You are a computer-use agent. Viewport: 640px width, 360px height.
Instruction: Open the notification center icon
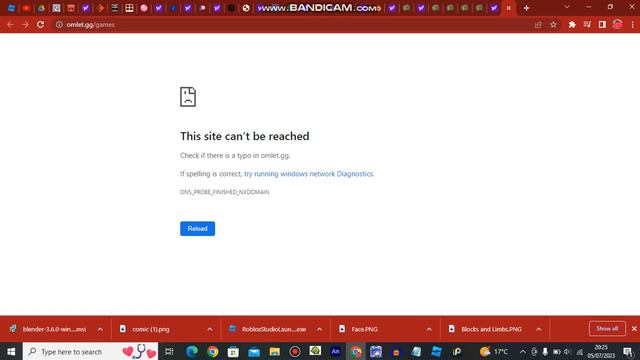[629, 351]
